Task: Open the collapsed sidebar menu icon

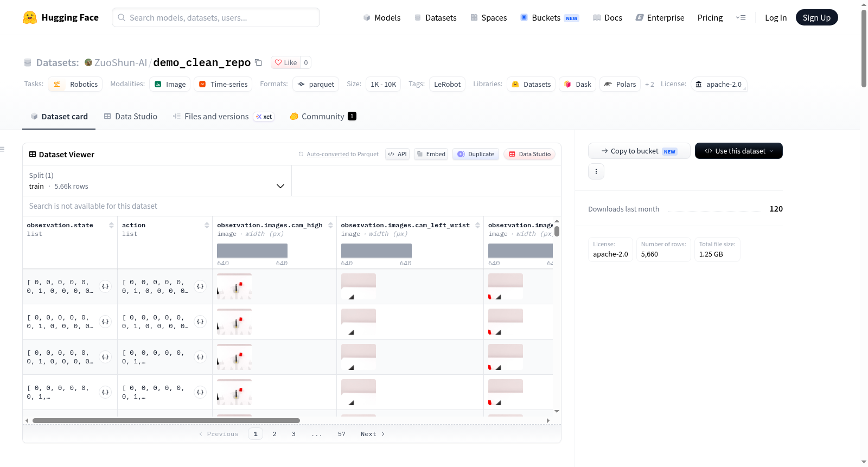Action: [x=3, y=149]
